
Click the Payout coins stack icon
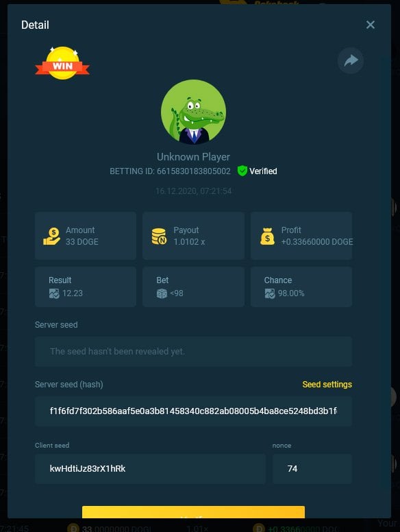point(159,236)
